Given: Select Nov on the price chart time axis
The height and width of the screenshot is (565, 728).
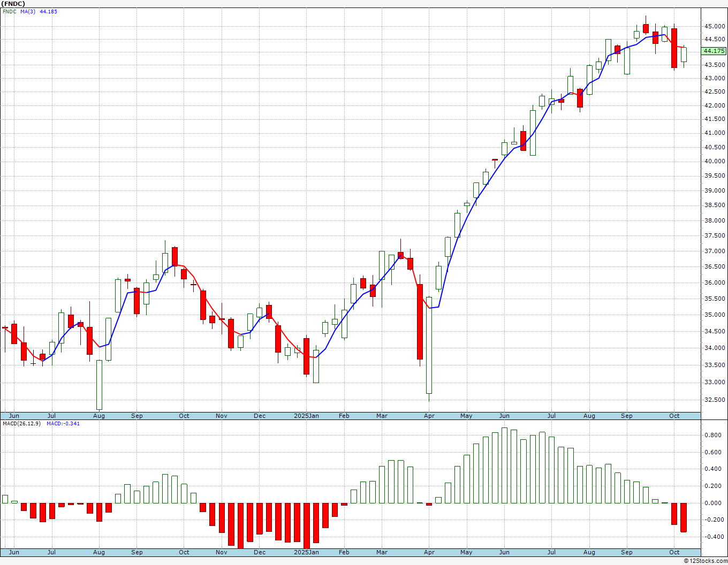Looking at the screenshot, I should point(222,416).
